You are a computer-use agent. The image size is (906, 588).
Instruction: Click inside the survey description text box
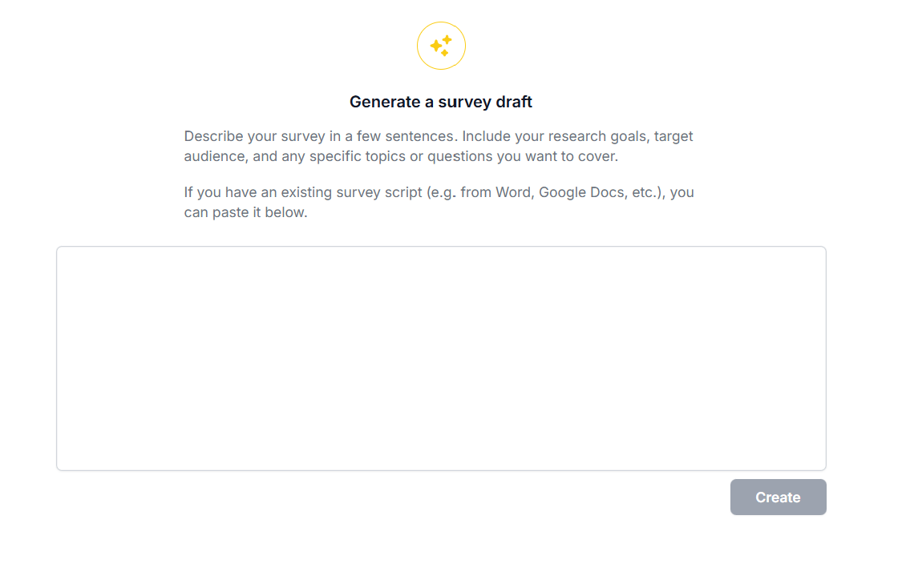(x=441, y=356)
